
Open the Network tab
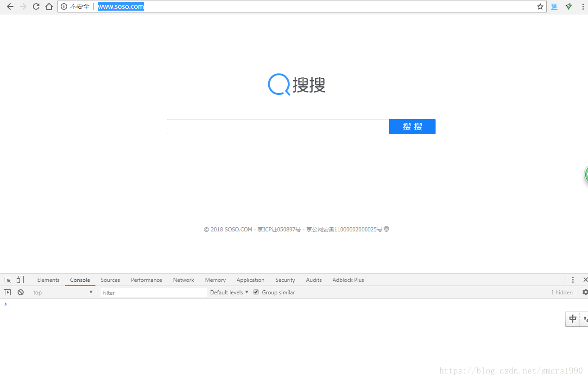coord(183,280)
